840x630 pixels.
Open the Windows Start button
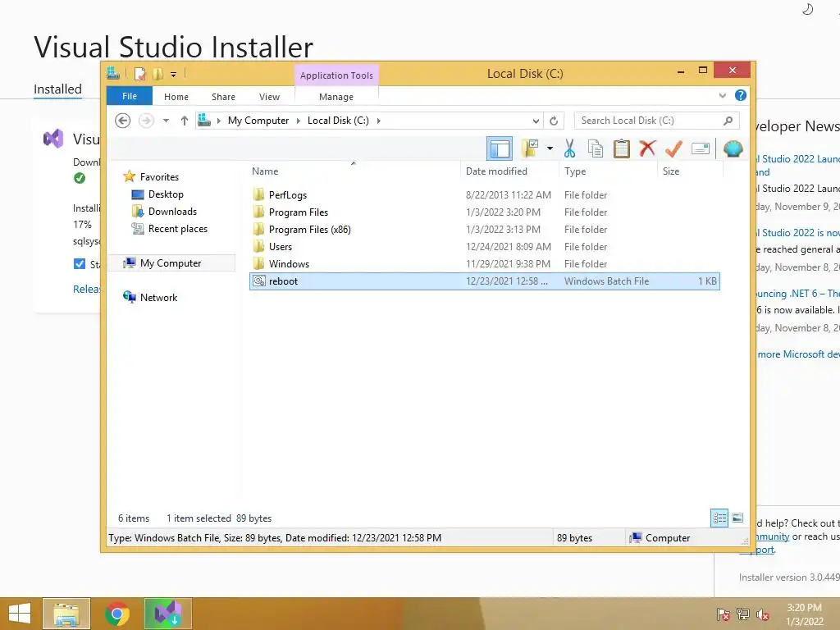pyautogui.click(x=20, y=614)
